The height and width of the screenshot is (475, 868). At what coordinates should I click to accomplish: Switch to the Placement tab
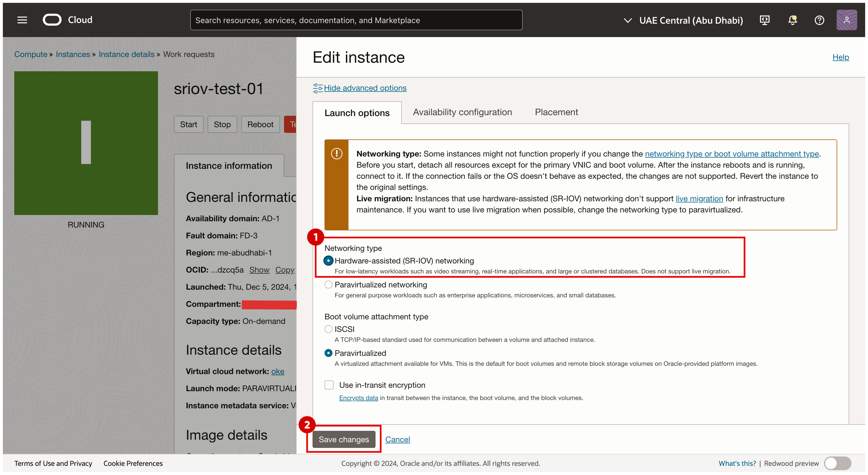(556, 112)
